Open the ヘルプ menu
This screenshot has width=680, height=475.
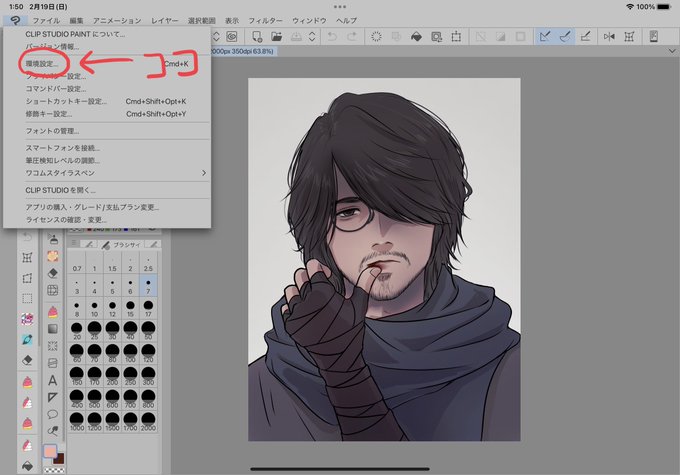pyautogui.click(x=347, y=20)
